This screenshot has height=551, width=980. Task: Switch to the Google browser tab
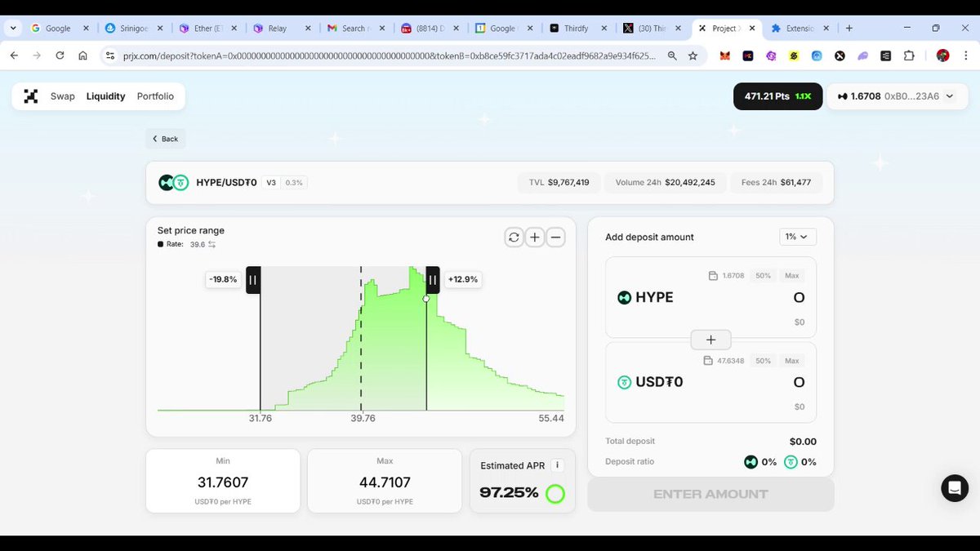57,28
